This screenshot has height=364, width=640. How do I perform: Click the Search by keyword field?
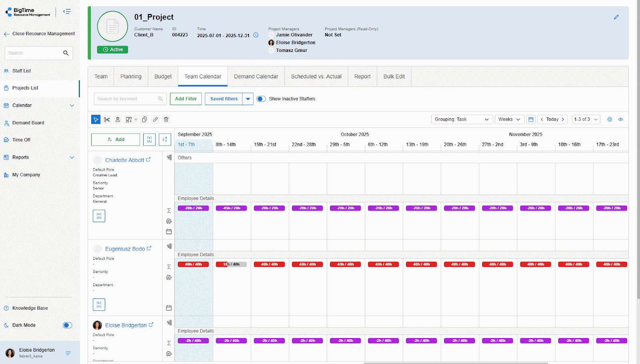[x=126, y=99]
